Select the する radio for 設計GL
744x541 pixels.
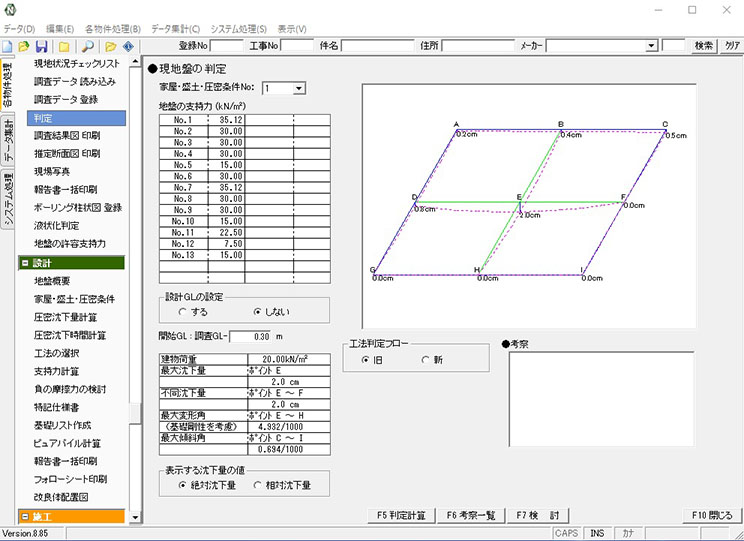click(x=183, y=312)
